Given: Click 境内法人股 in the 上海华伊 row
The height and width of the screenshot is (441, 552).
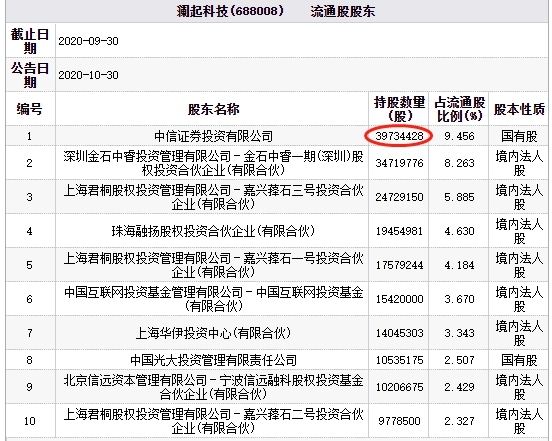Looking at the screenshot, I should (x=519, y=333).
